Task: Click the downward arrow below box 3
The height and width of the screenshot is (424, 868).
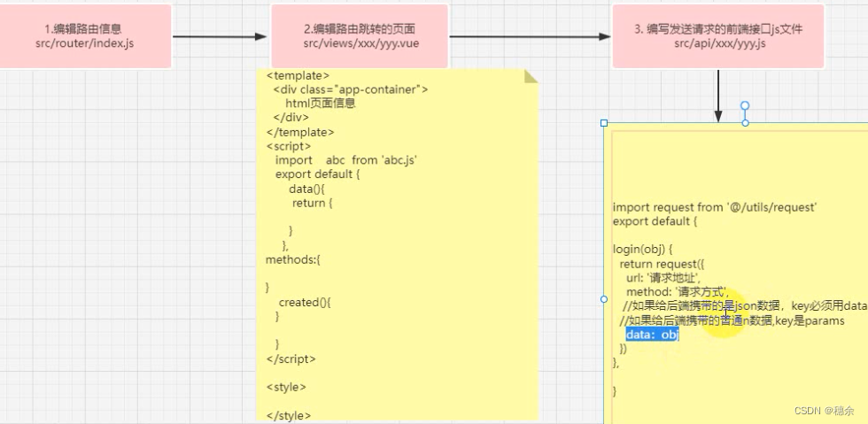Action: pos(718,96)
